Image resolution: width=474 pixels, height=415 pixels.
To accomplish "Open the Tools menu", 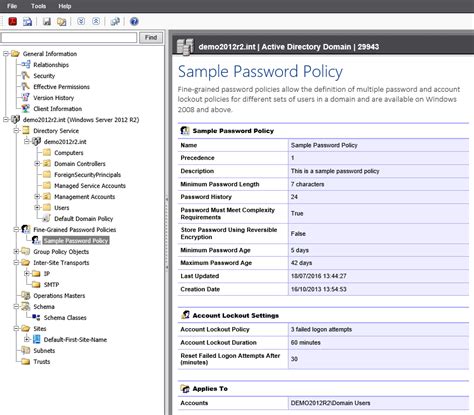I will click(x=38, y=6).
